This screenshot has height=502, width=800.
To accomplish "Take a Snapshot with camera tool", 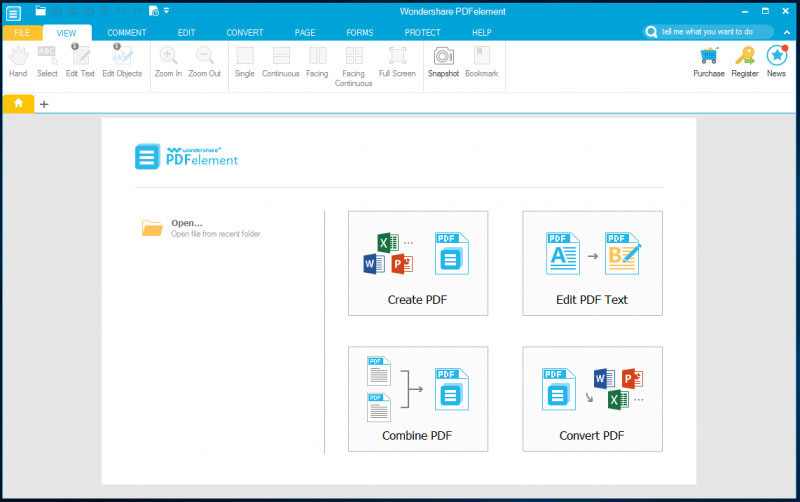I will 443,61.
